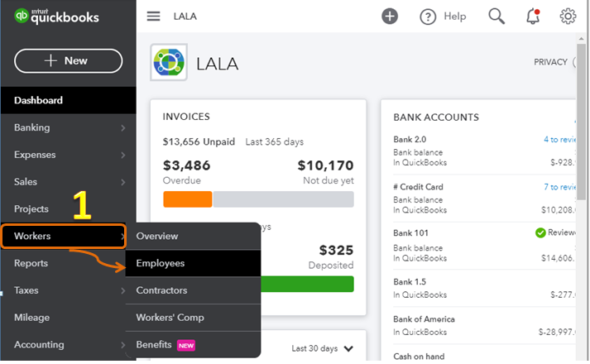Viewport: 590px width, 364px height.
Task: Open the quick create plus icon
Action: [390, 17]
